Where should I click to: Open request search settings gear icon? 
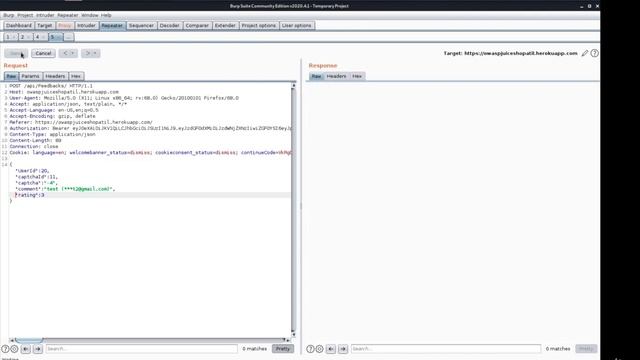(14, 349)
